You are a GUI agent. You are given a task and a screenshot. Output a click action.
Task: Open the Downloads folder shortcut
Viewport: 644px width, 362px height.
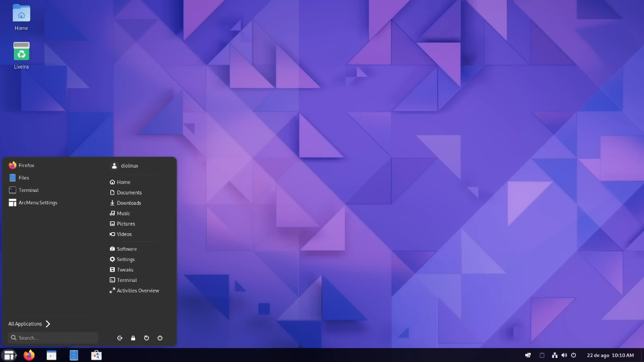pyautogui.click(x=128, y=203)
